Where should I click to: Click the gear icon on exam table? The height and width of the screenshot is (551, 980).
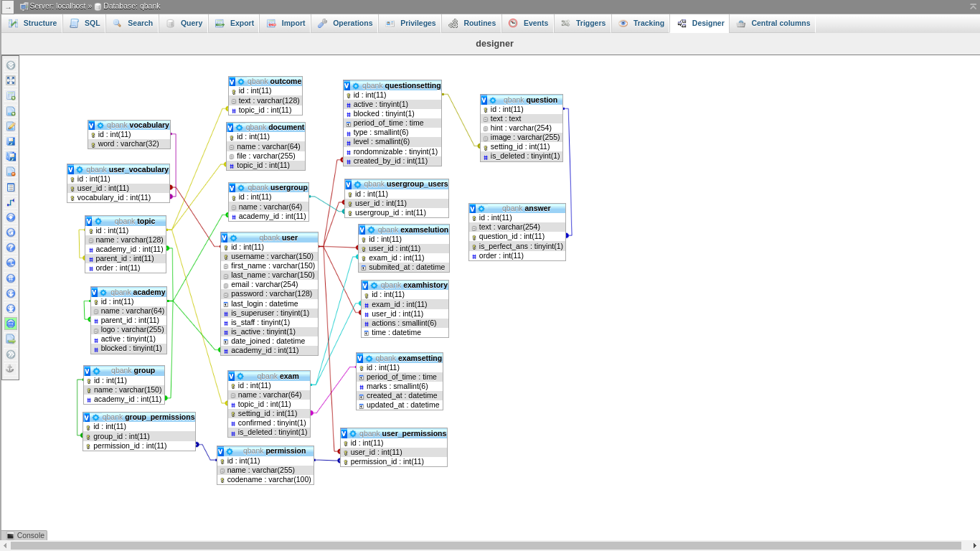point(240,376)
